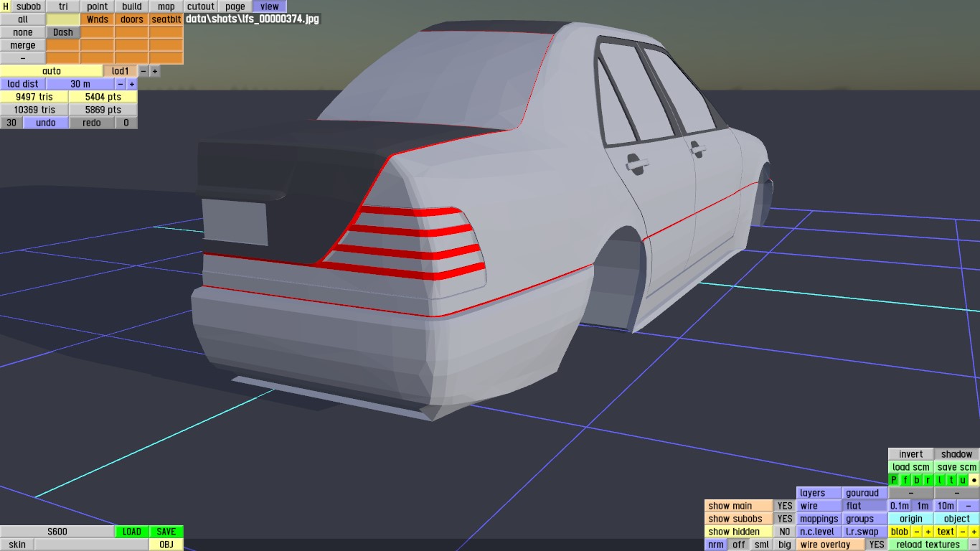This screenshot has height=551, width=980.
Task: Click the merge button
Action: tap(23, 45)
